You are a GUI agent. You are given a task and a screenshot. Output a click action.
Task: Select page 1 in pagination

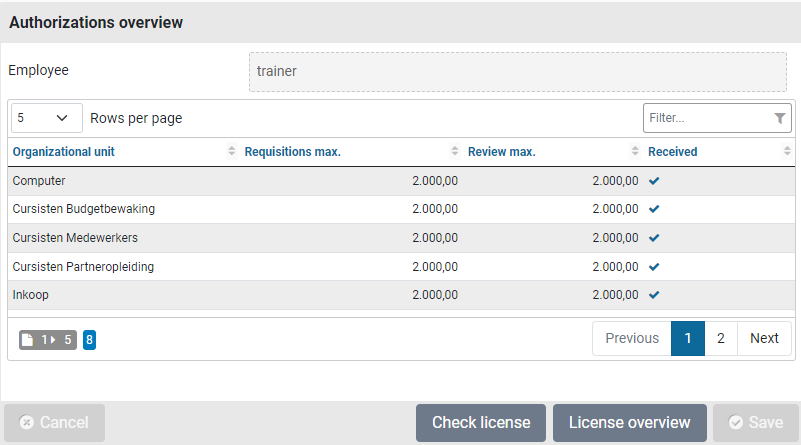[688, 338]
